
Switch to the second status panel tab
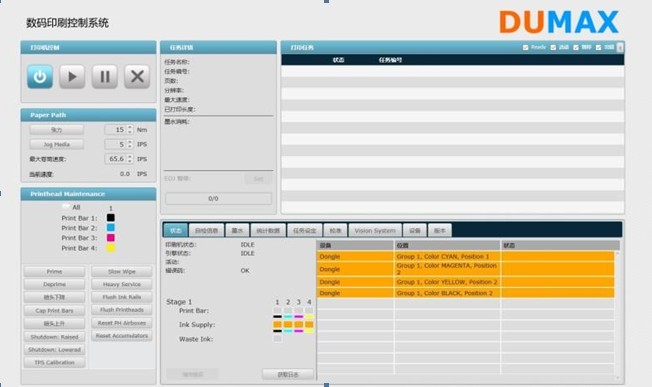coord(207,230)
